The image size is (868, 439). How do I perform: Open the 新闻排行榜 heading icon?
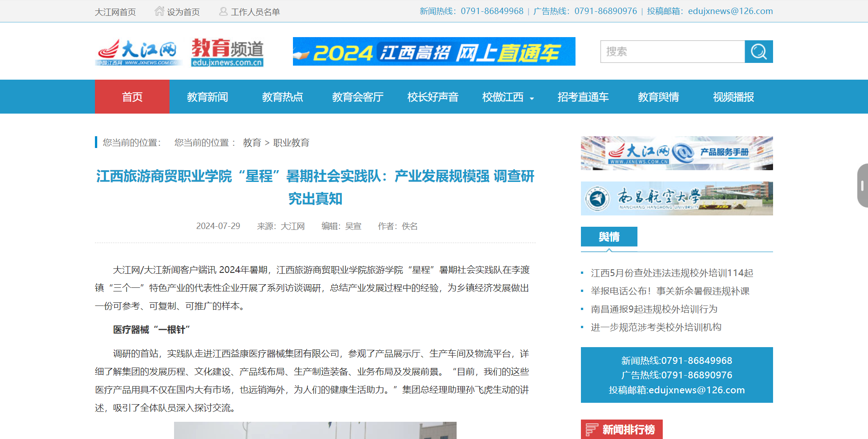tap(591, 429)
